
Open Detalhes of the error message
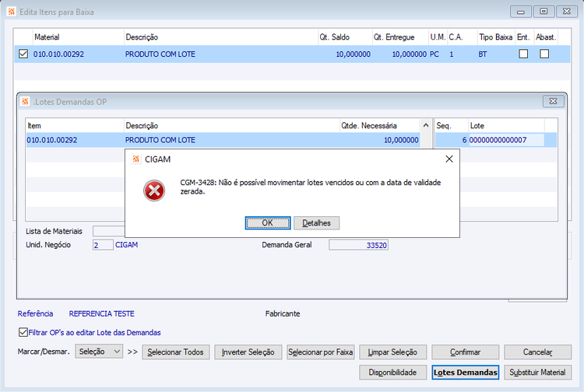(x=316, y=223)
